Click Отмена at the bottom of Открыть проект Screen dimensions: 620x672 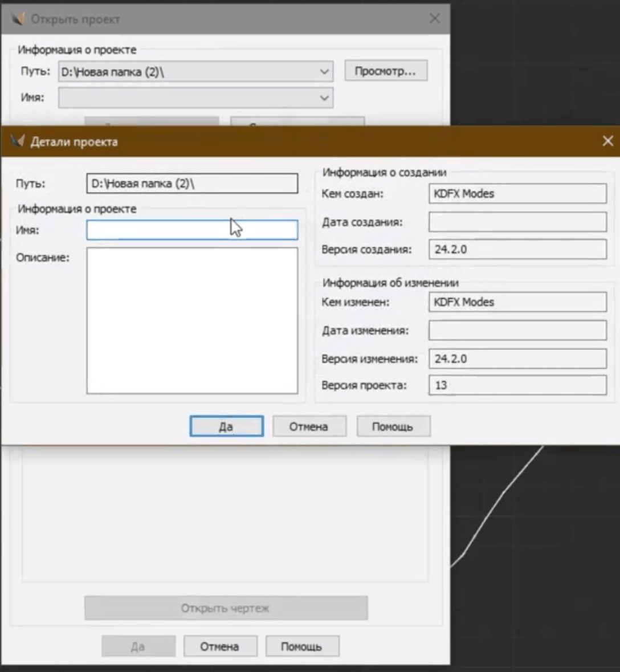(x=219, y=646)
